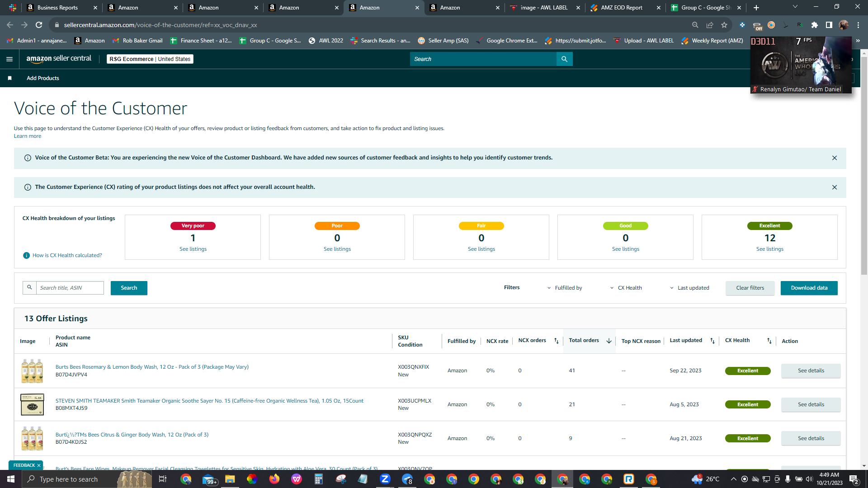
Task: Open the Add Products menu item
Action: pos(43,79)
